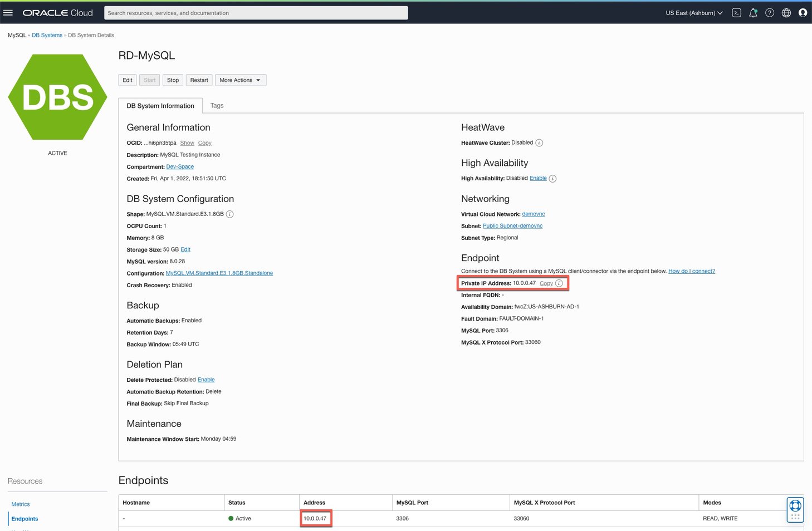
Task: Click the info icon beside HeatWave Cluster
Action: coord(539,142)
